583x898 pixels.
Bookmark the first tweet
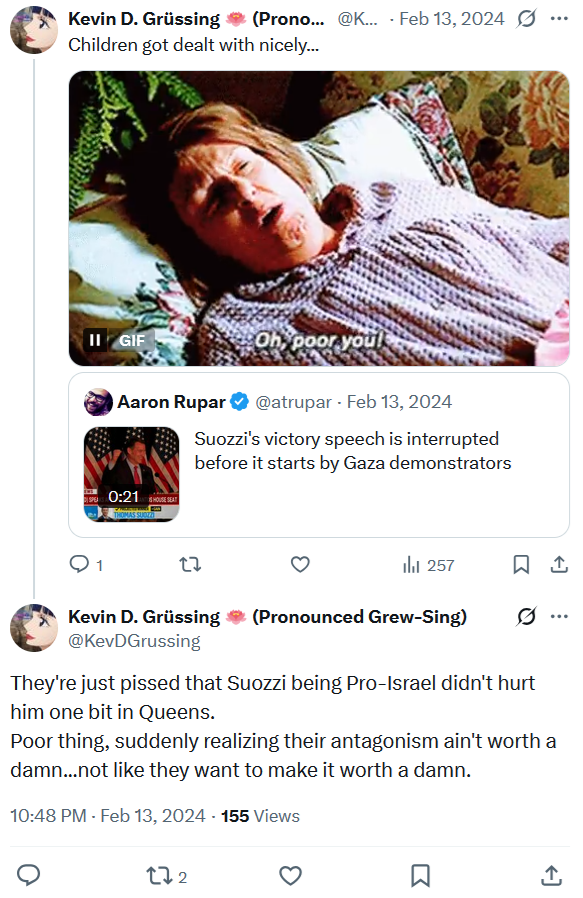(x=521, y=565)
